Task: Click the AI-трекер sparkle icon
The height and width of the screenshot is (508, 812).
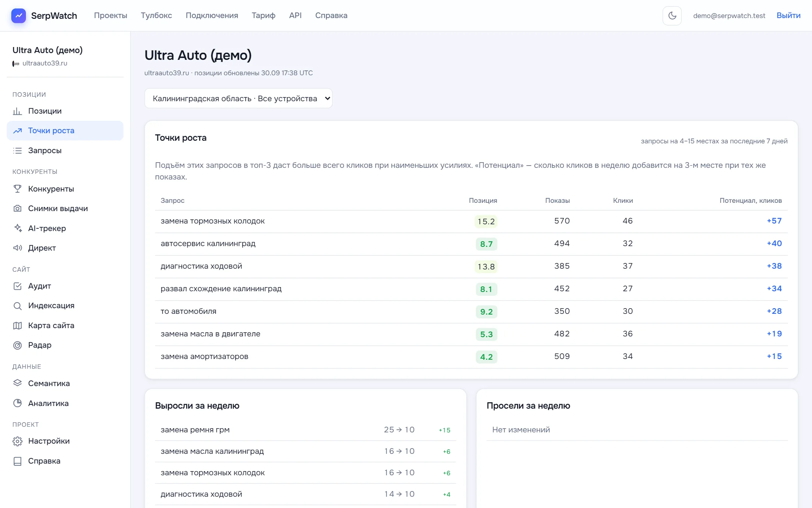Action: pyautogui.click(x=17, y=228)
